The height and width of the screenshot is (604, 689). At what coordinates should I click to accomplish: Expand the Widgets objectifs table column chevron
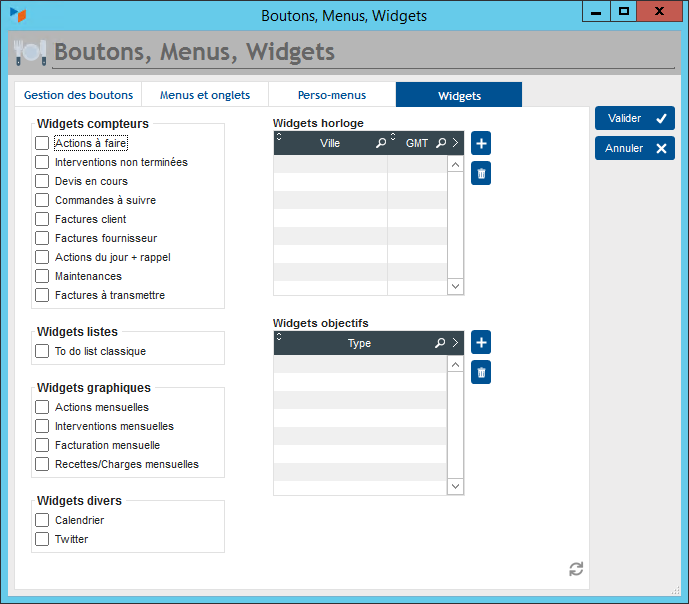point(455,343)
